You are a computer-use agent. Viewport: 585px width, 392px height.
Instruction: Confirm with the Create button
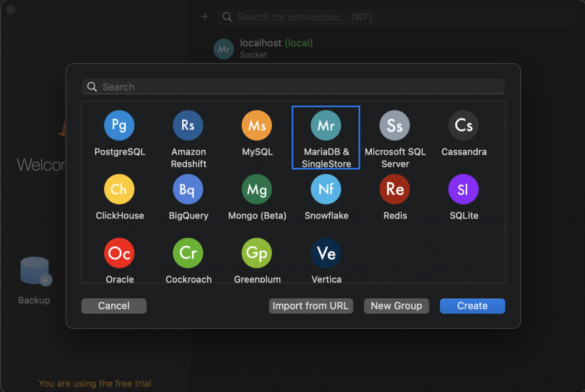(x=472, y=306)
